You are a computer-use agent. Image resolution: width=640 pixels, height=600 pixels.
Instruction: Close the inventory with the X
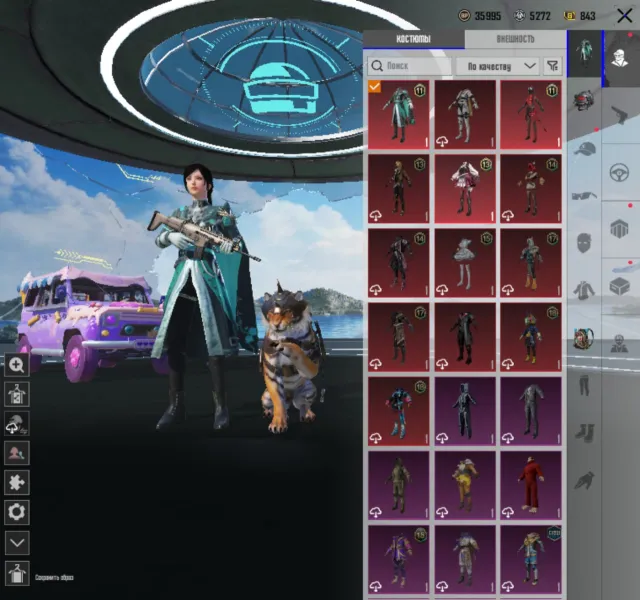click(x=624, y=16)
